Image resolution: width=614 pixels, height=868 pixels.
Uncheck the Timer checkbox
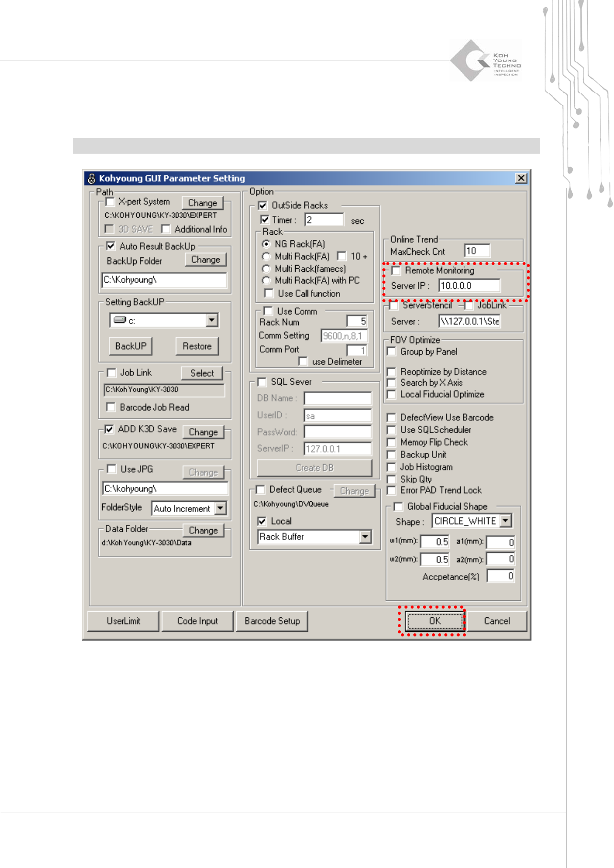(265, 220)
